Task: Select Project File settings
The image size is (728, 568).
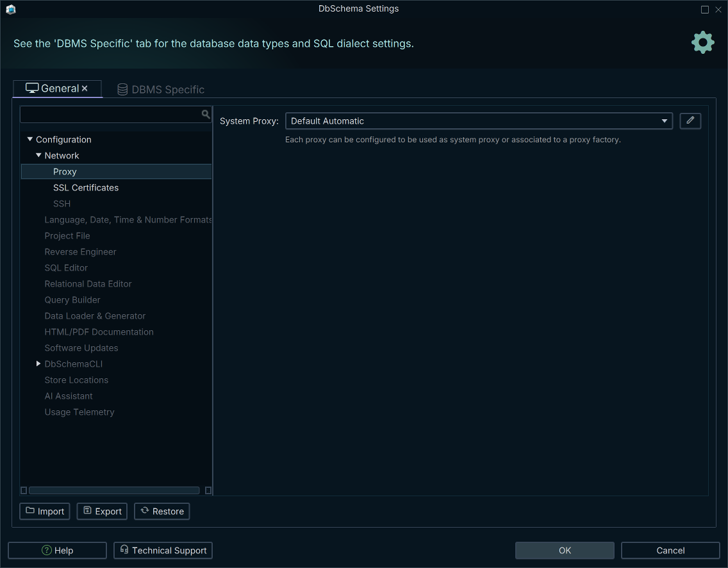Action: [67, 235]
